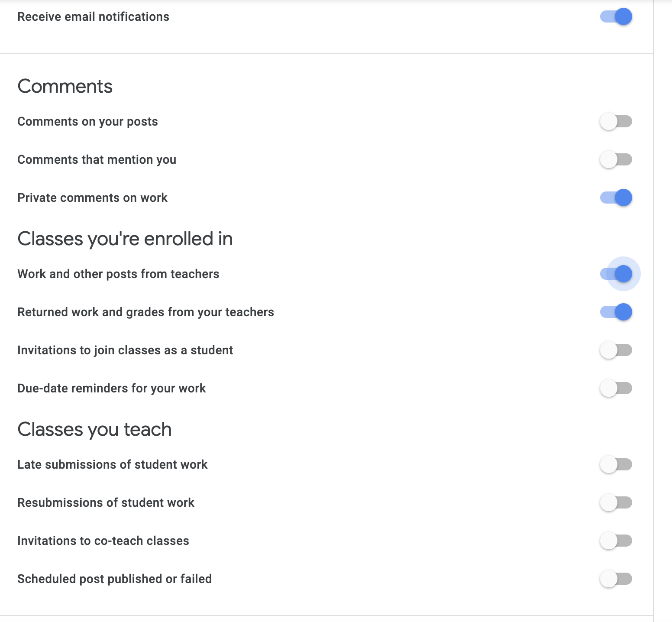Enable Late submissions of student work toggle
The height and width of the screenshot is (622, 672).
(x=616, y=464)
